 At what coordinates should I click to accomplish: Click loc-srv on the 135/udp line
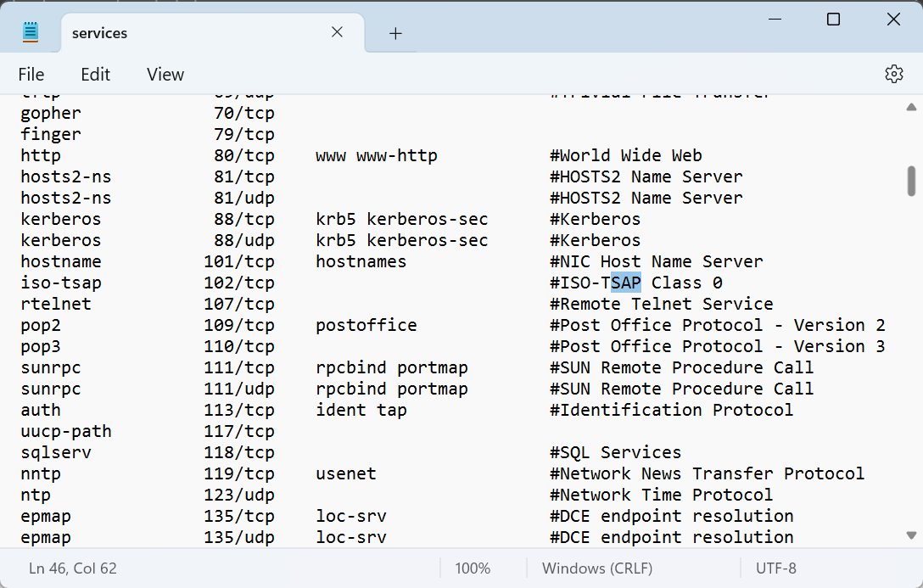pyautogui.click(x=351, y=537)
